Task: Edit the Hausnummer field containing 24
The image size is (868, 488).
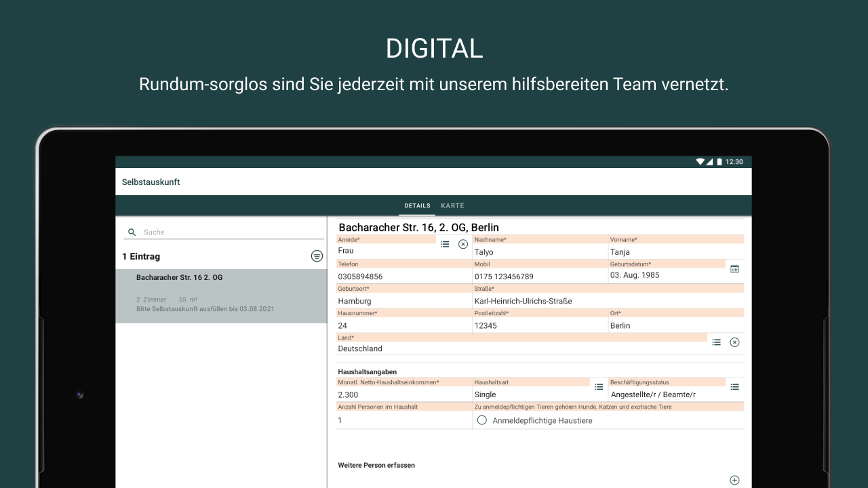Action: tap(404, 321)
